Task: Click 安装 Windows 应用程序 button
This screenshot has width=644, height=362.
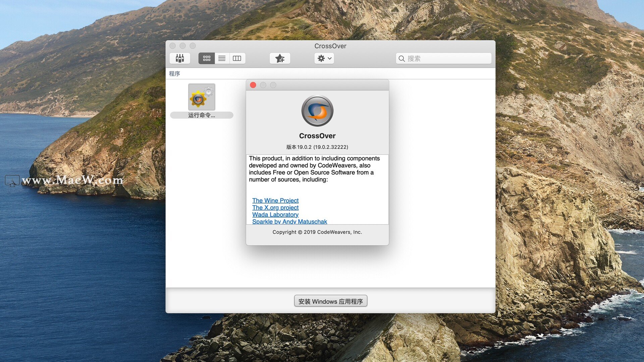Action: click(x=331, y=301)
